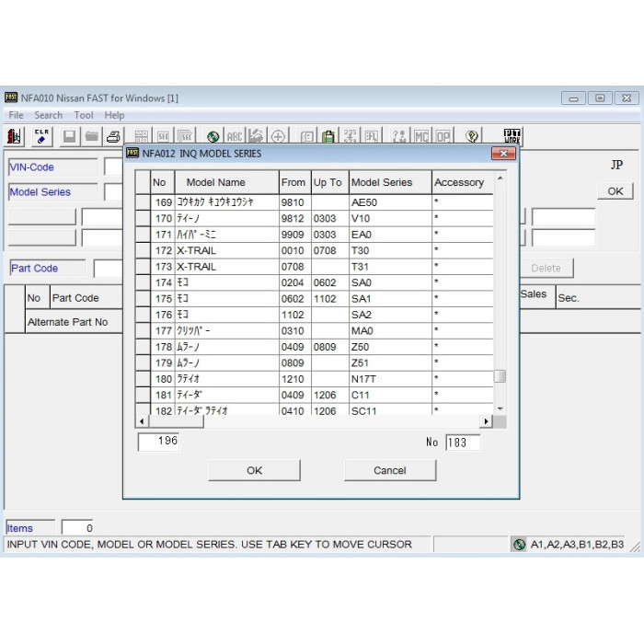The image size is (644, 644).
Task: Open the Tool menu
Action: (84, 115)
